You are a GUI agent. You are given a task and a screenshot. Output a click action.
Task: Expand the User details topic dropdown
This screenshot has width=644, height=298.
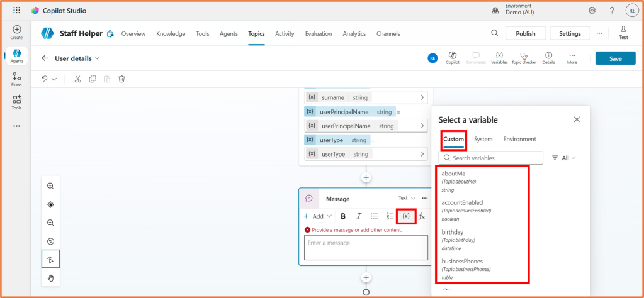(98, 58)
